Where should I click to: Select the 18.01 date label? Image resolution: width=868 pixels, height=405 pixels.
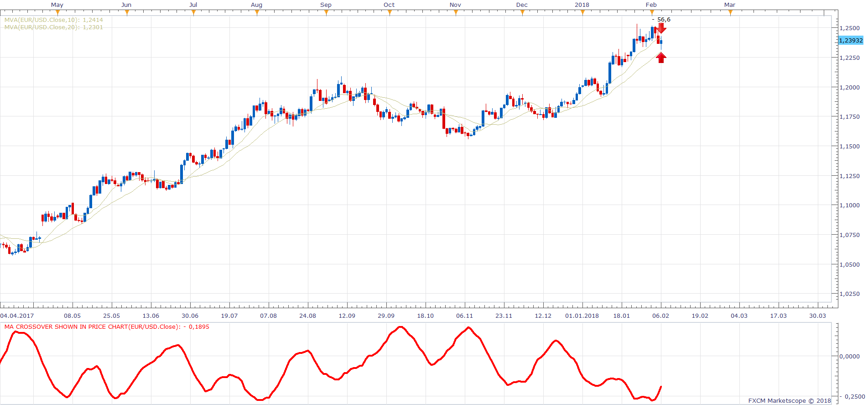click(621, 316)
